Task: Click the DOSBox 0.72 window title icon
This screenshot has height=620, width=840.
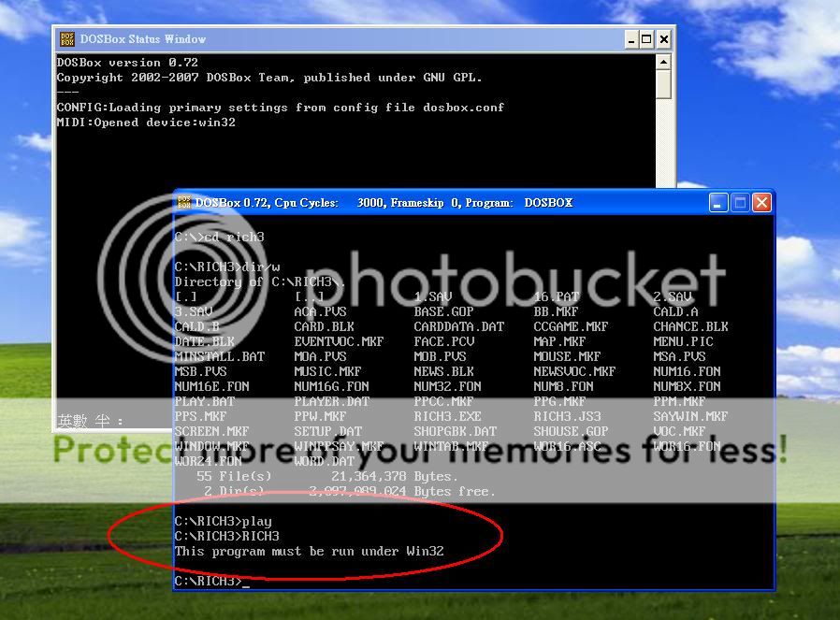Action: coord(184,203)
